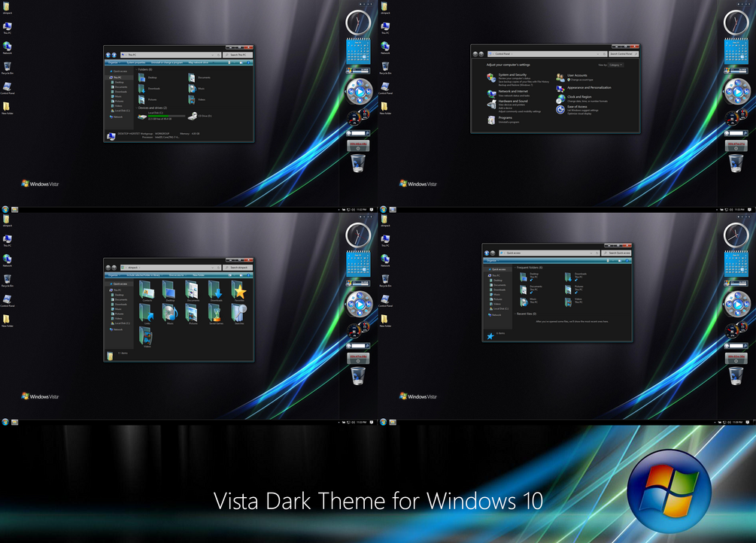This screenshot has width=756, height=543.
Task: Click Local Disk (C:) green usage bar
Action: pos(166,117)
